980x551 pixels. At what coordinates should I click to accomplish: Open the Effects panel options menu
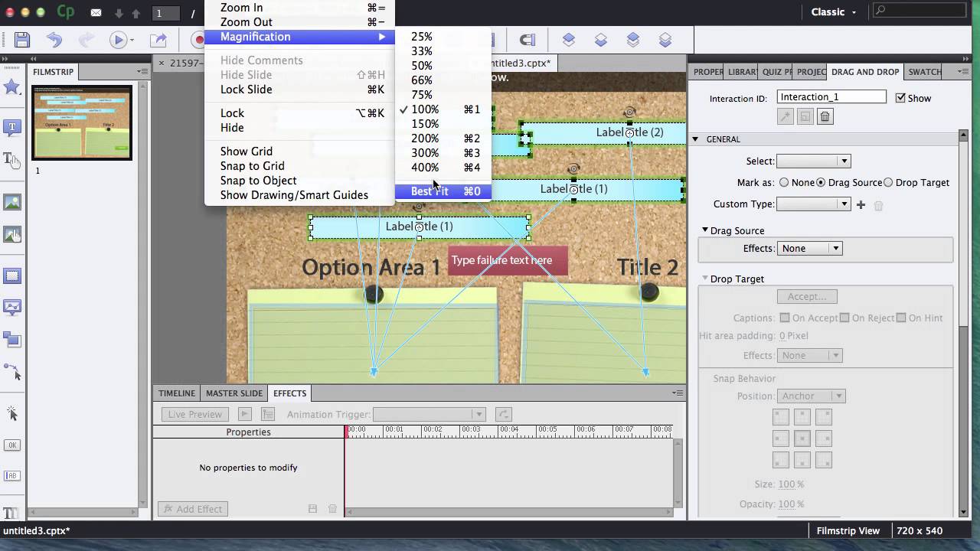tap(678, 393)
